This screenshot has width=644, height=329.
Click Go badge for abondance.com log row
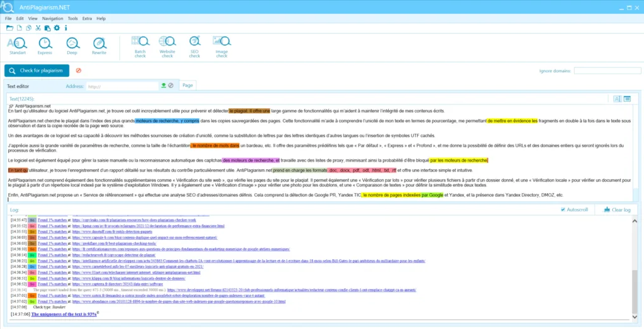click(x=31, y=301)
